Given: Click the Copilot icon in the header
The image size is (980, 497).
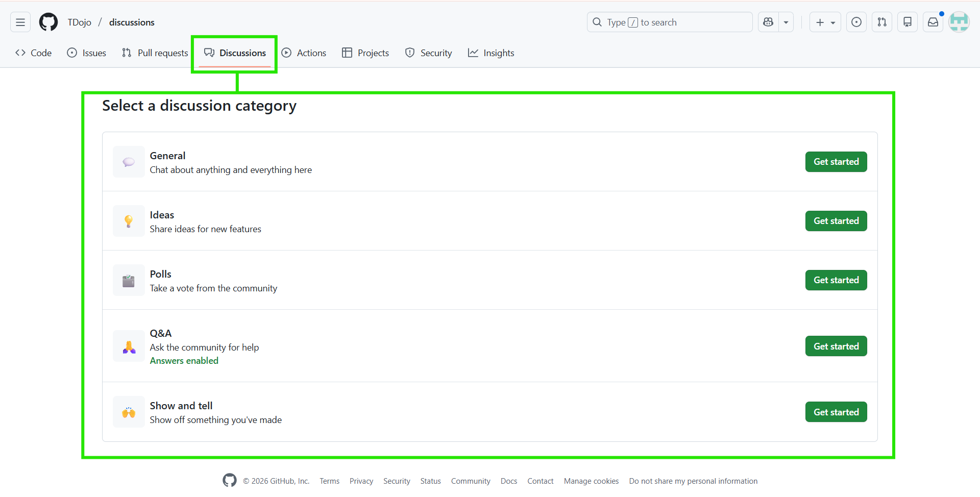Looking at the screenshot, I should pos(768,22).
